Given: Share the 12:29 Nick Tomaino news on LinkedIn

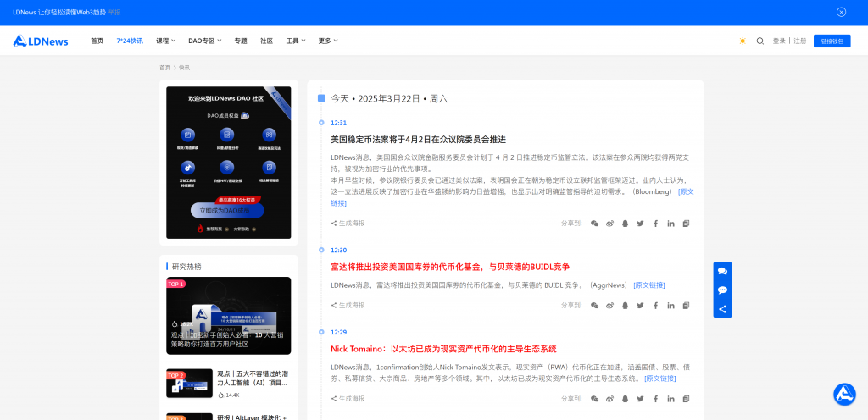Looking at the screenshot, I should (671, 399).
